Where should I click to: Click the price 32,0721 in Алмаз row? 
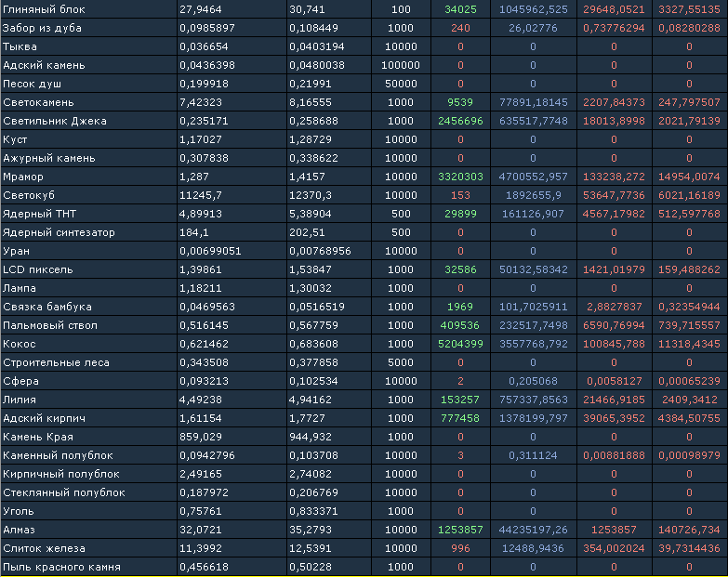pos(200,530)
